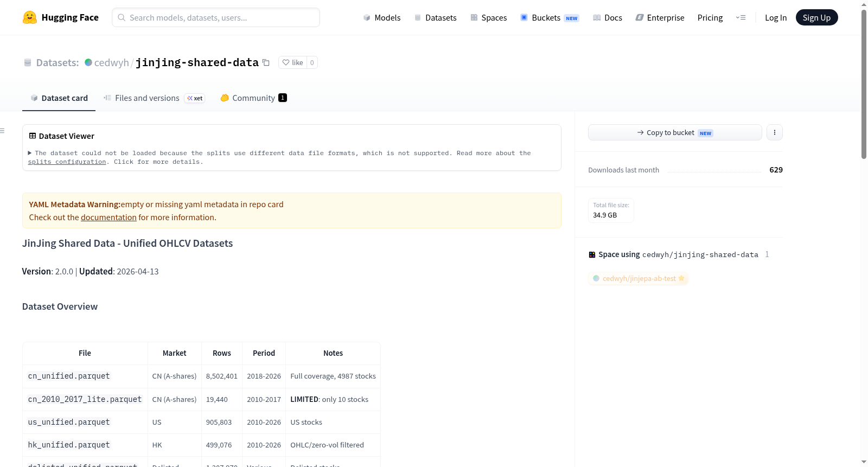Image resolution: width=868 pixels, height=467 pixels.
Task: Click the cedwyh avatar icon
Action: [x=88, y=62]
